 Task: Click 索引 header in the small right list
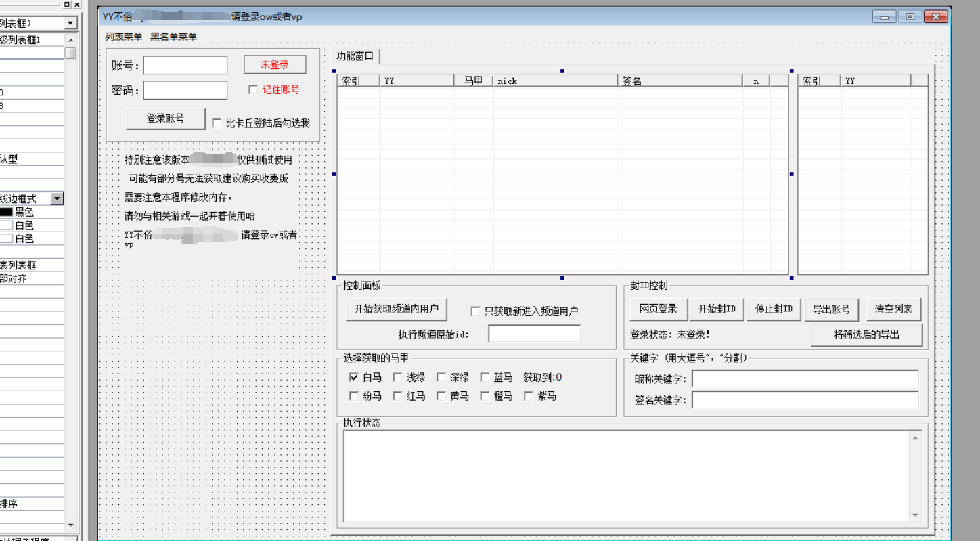point(820,81)
